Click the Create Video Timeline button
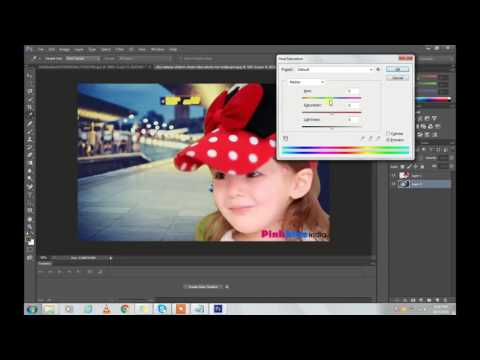Screen dimensions: 480x360 203,287
